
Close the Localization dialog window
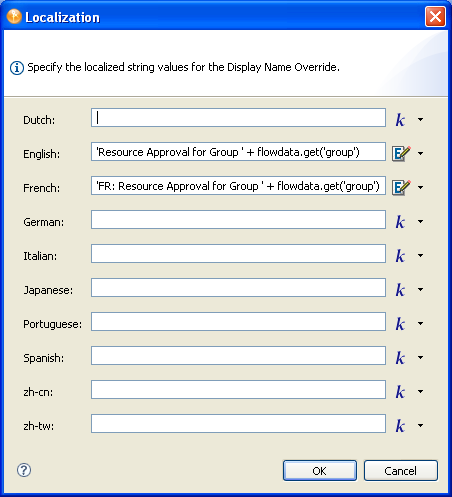coord(435,16)
